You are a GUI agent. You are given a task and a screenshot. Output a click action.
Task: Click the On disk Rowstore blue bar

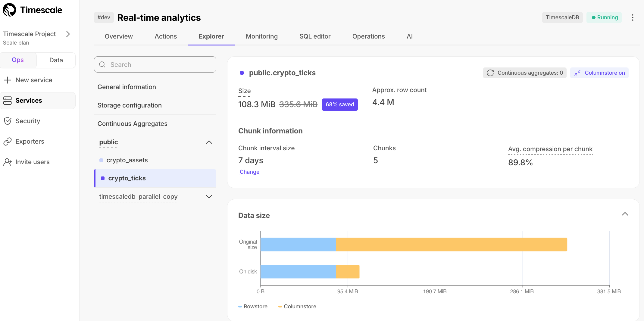coord(298,272)
